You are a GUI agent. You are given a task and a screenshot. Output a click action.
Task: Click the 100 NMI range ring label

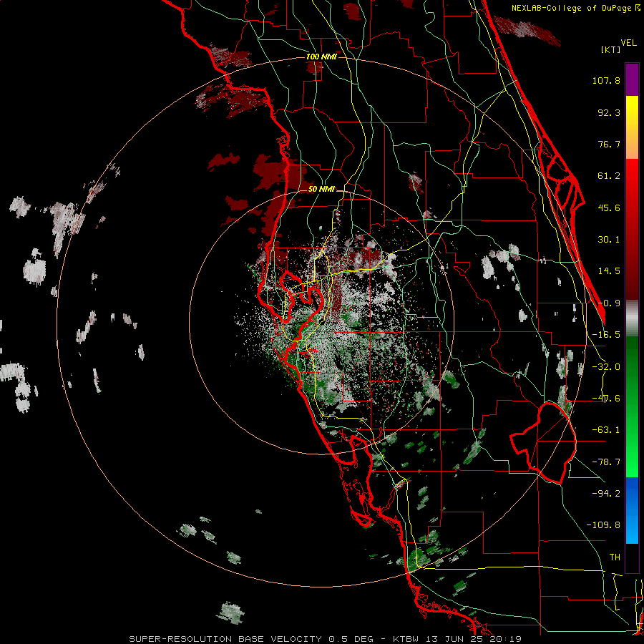321,57
